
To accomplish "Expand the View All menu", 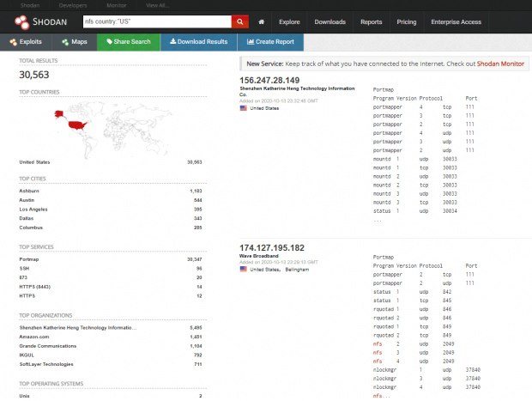I will point(157,5).
